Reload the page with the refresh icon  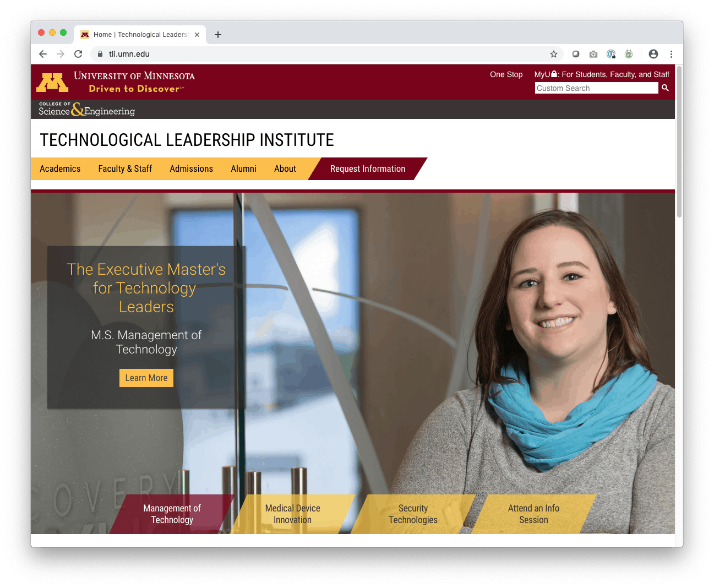[x=78, y=54]
